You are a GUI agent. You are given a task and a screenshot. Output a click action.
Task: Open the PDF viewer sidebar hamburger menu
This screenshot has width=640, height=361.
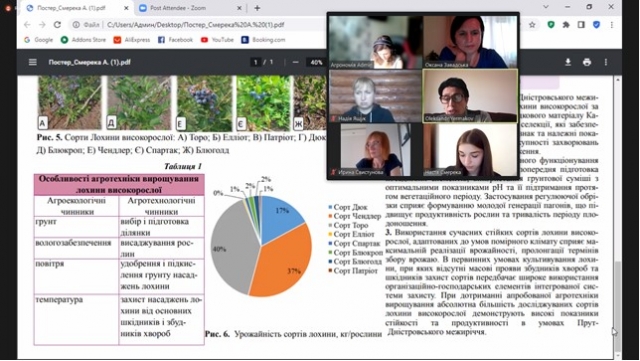[33, 62]
